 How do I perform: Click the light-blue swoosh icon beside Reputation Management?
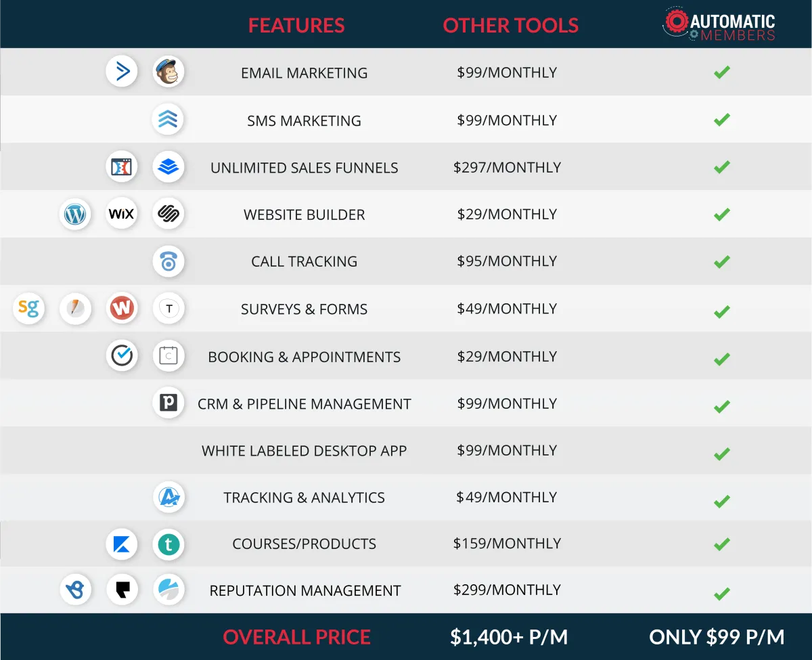(168, 590)
